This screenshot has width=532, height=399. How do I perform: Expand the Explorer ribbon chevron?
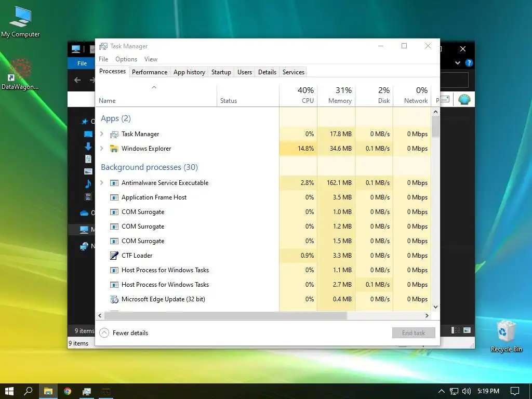pos(458,63)
